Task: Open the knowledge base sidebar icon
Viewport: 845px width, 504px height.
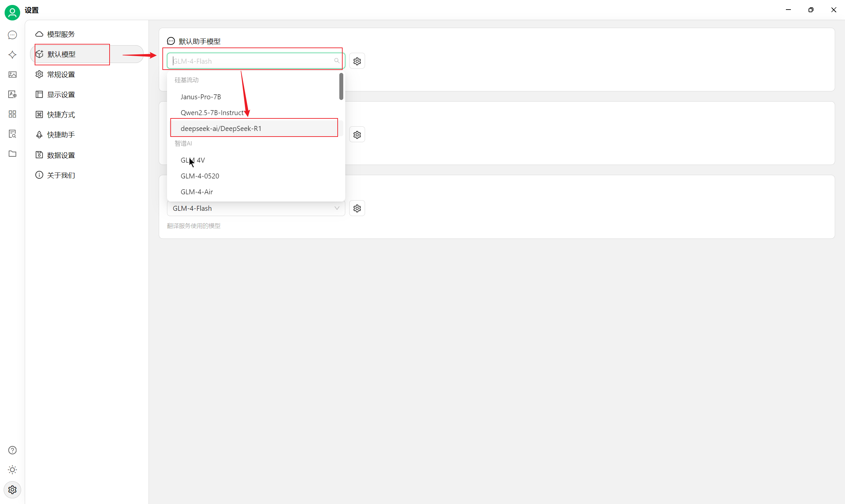Action: [x=12, y=134]
